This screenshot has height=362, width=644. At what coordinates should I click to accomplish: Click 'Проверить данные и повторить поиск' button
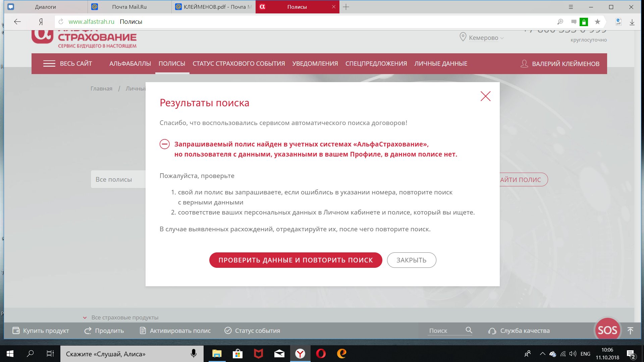click(296, 260)
